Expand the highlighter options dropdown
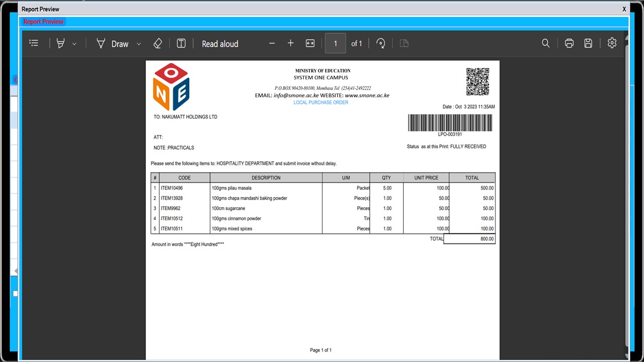Image resolution: width=644 pixels, height=362 pixels. tap(74, 44)
